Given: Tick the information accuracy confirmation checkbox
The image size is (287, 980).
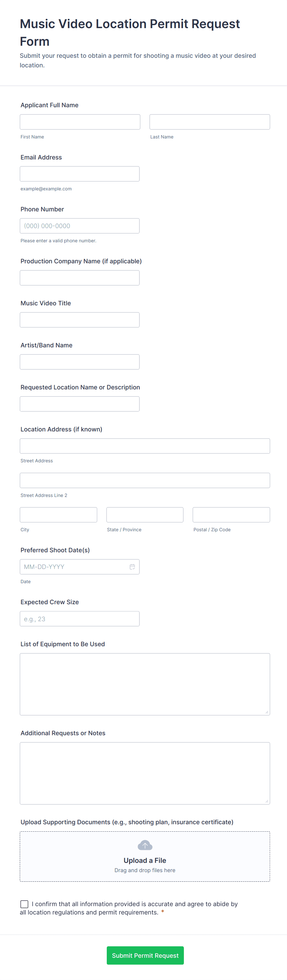Looking at the screenshot, I should (x=24, y=904).
